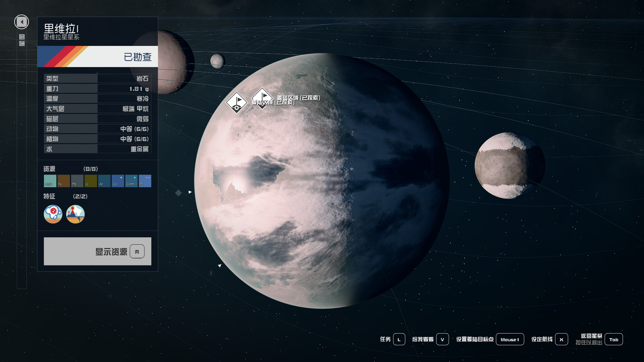The height and width of the screenshot is (362, 644).
Task: Click the 温度 寒冷 temperature row
Action: (98, 99)
